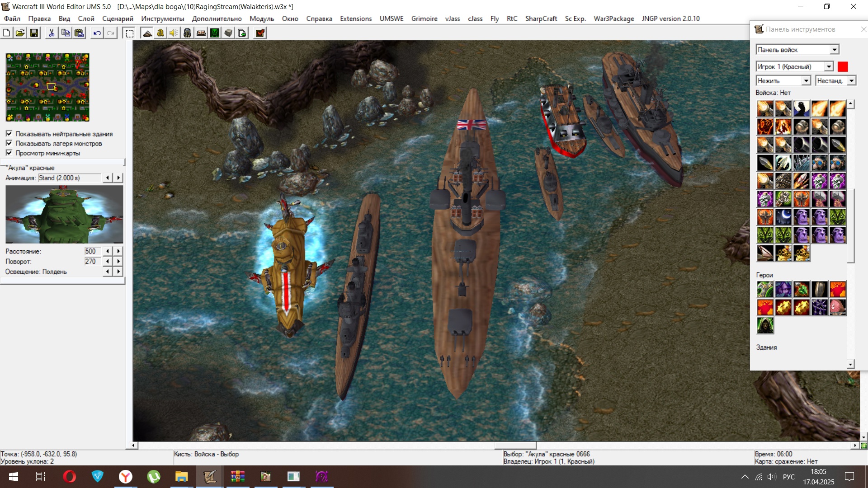Open the Object Editor helmet icon
The image size is (868, 488).
(x=188, y=33)
